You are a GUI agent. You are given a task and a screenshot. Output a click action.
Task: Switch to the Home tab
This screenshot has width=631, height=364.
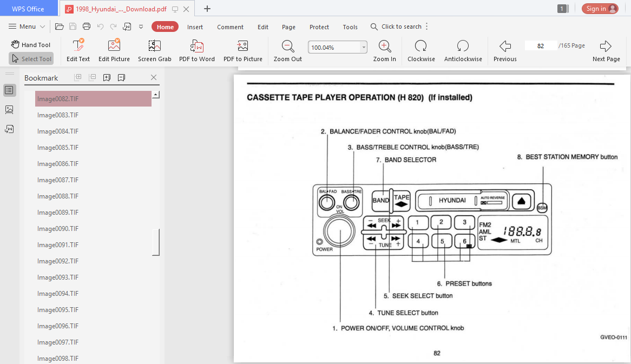165,27
